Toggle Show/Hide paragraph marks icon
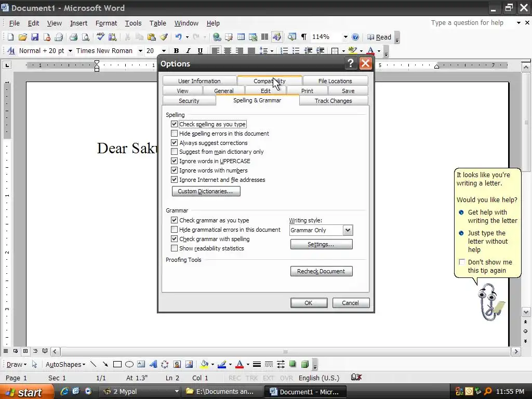Image resolution: width=532 pixels, height=399 pixels. pyautogui.click(x=304, y=37)
